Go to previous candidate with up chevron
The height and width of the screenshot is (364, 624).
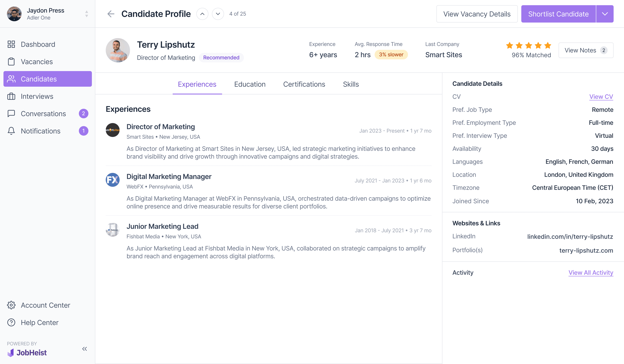202,14
